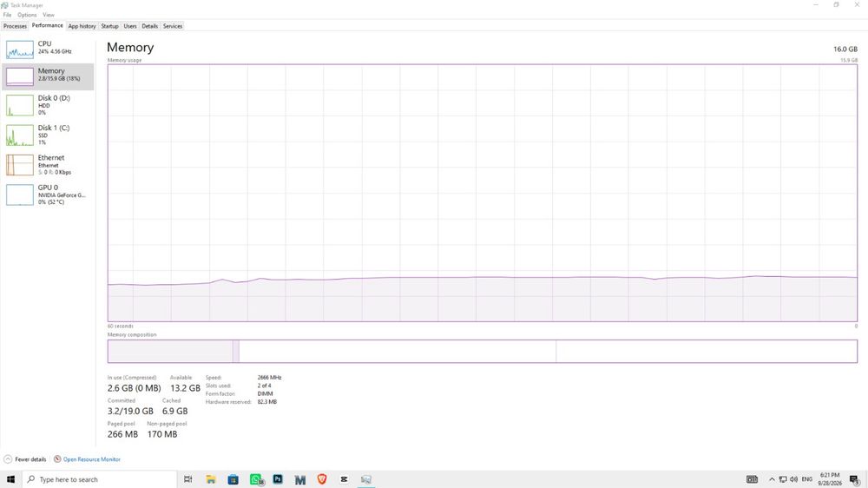
Task: Launch Brave browser from taskbar
Action: [322, 479]
